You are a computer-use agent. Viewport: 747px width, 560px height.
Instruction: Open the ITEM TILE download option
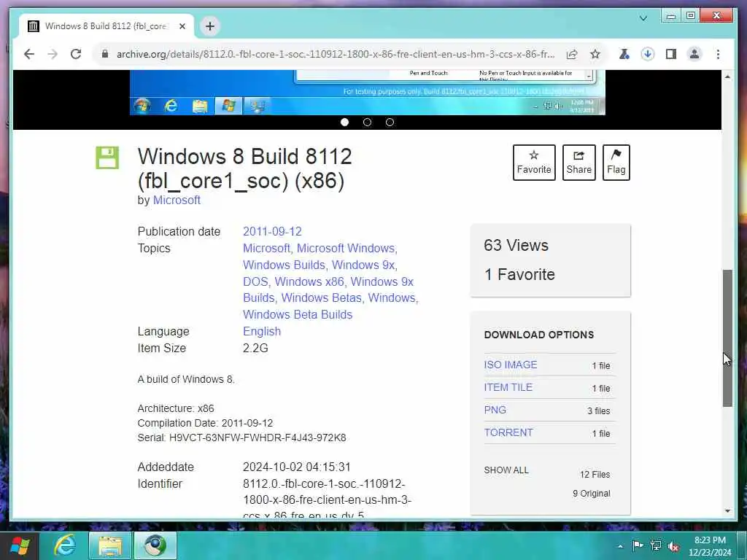(x=508, y=387)
